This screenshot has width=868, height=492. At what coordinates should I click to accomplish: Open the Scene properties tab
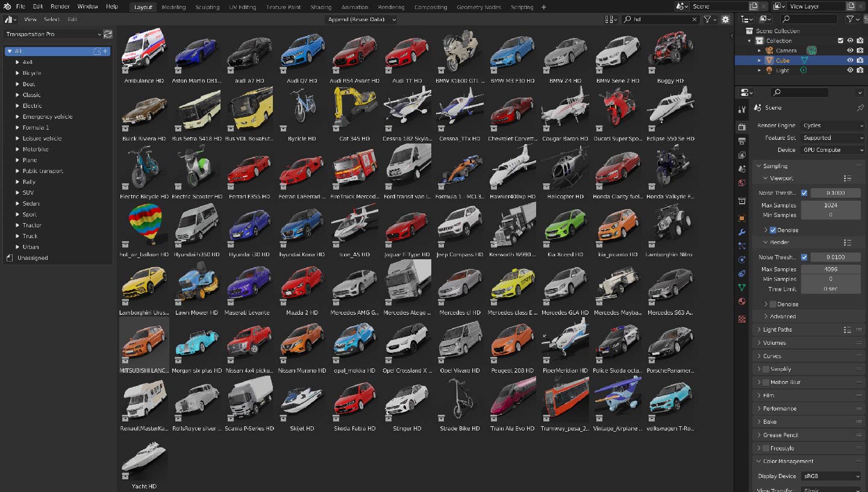click(x=742, y=169)
